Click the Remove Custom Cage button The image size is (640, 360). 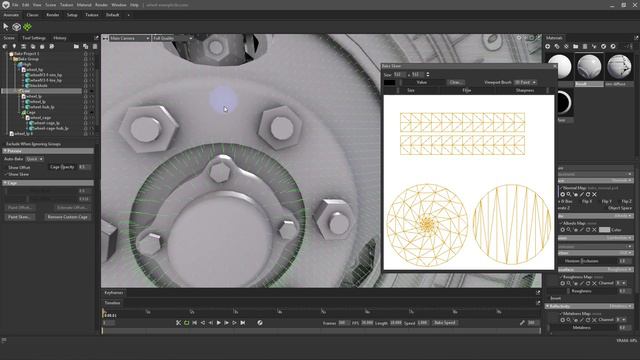tap(68, 217)
